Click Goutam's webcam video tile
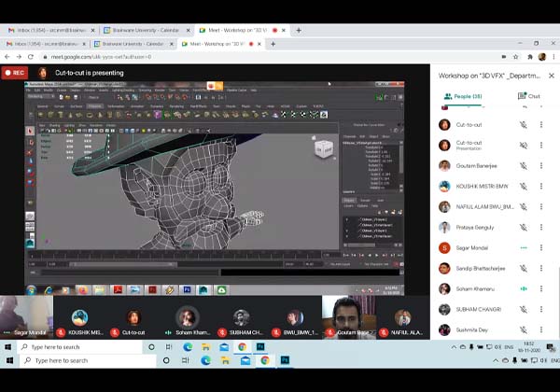560x392 pixels. point(348,317)
